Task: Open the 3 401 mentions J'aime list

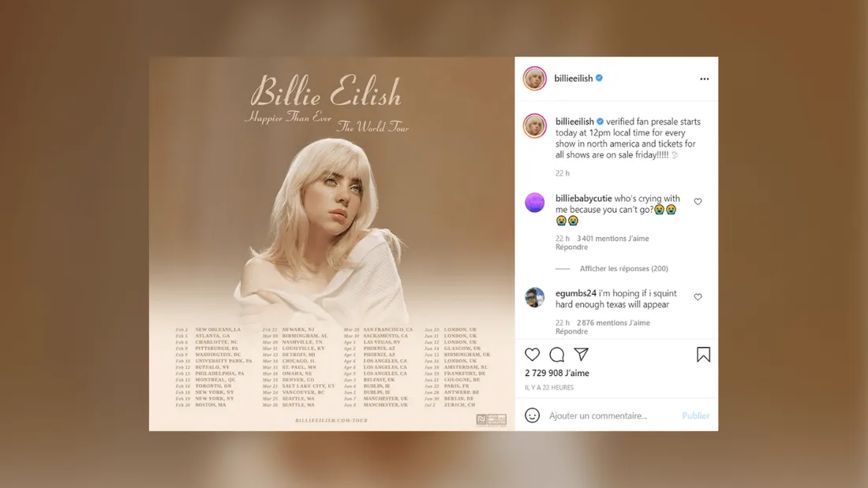Action: tap(613, 238)
